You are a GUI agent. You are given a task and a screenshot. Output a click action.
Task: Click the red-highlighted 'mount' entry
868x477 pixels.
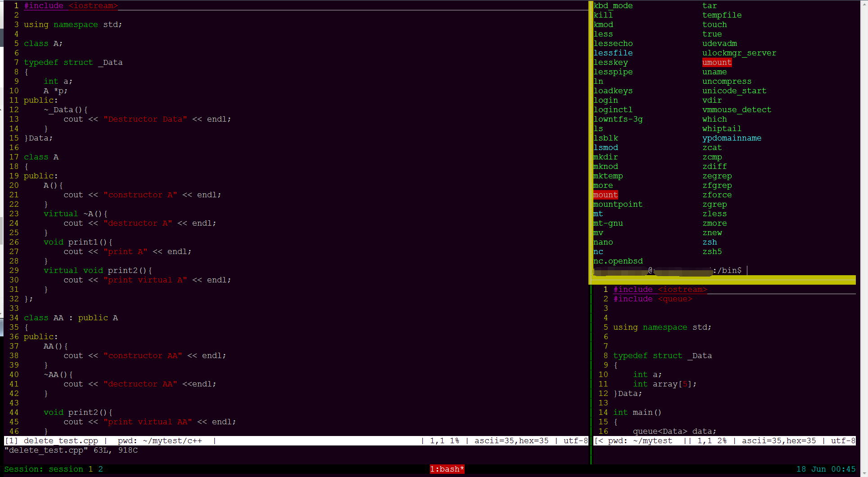point(606,195)
